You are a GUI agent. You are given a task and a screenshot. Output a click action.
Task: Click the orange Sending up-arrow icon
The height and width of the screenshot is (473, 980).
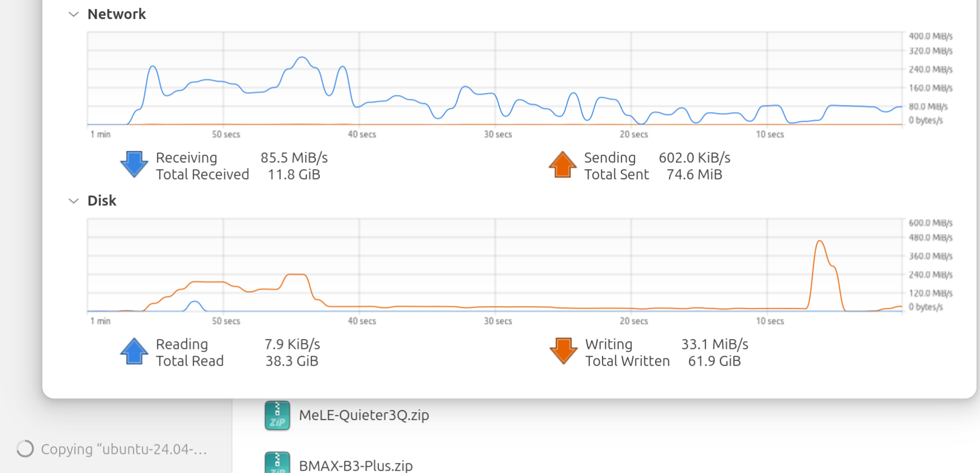(562, 165)
